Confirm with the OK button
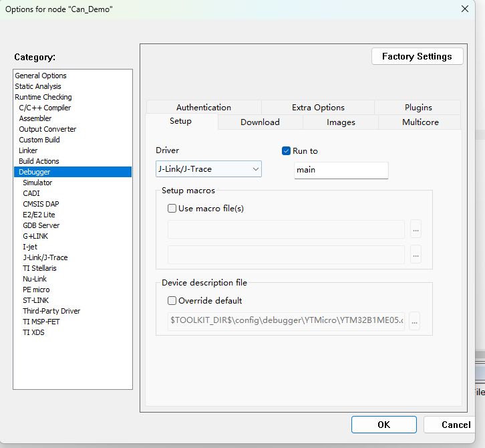Screen dimensions: 485x448 (383, 425)
